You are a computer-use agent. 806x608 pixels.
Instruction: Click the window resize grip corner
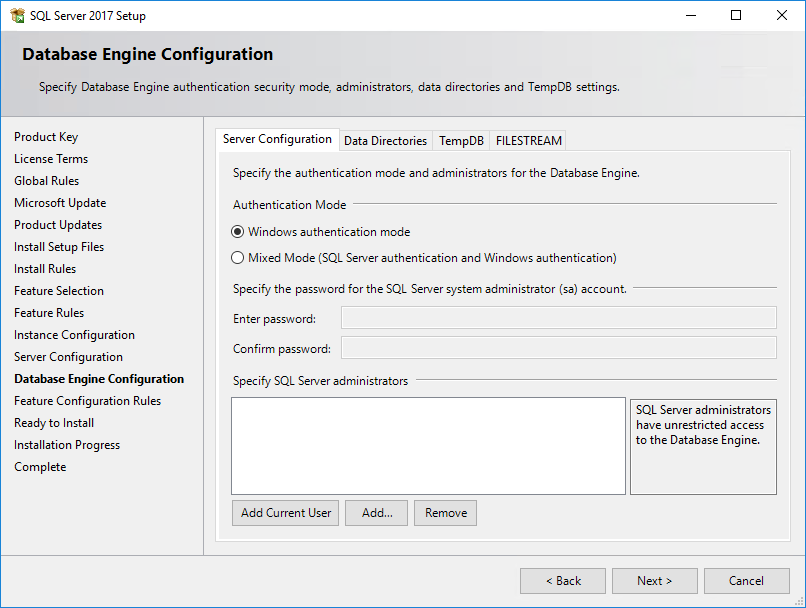click(799, 601)
